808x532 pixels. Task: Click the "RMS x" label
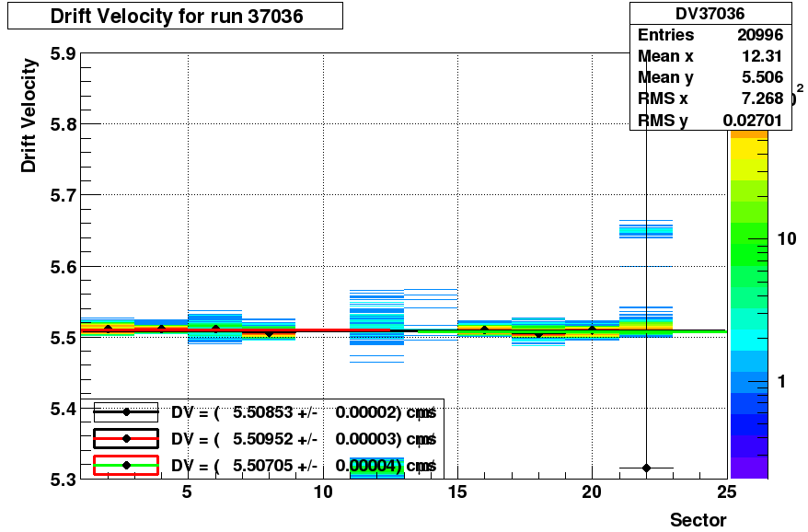click(663, 98)
